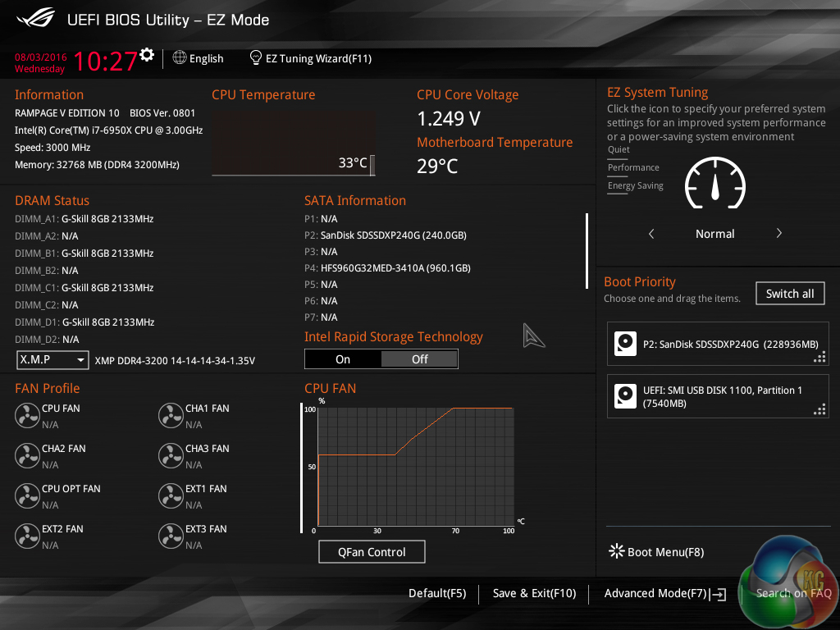Click the Boot Menu asterisk icon
The height and width of the screenshot is (630, 840).
coord(617,551)
